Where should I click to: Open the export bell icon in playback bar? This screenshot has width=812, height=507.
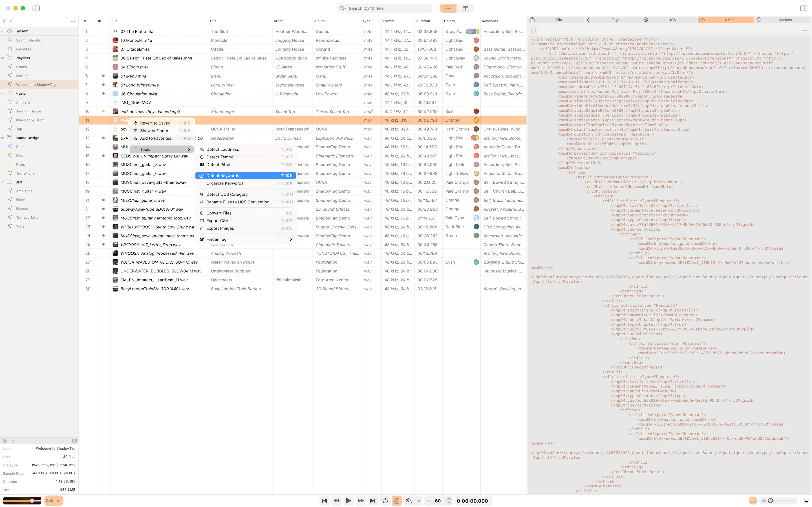409,500
